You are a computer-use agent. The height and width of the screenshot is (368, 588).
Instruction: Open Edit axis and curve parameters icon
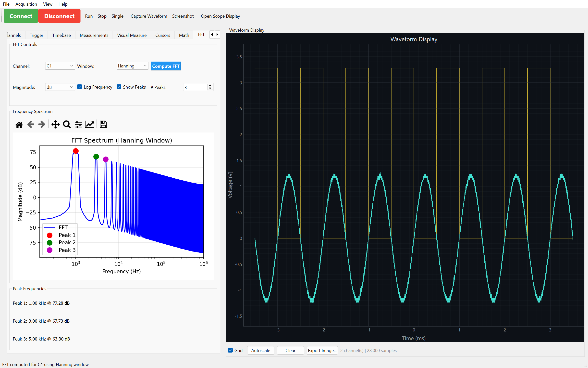tap(90, 125)
